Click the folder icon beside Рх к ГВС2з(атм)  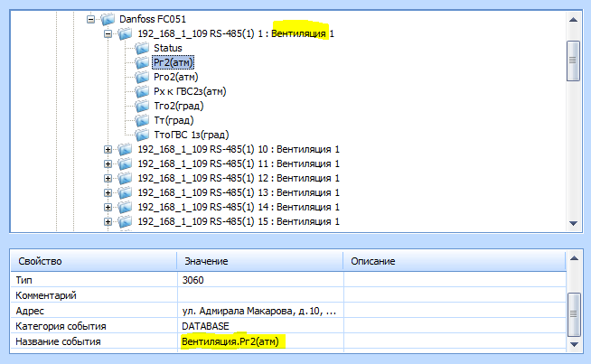coord(141,91)
